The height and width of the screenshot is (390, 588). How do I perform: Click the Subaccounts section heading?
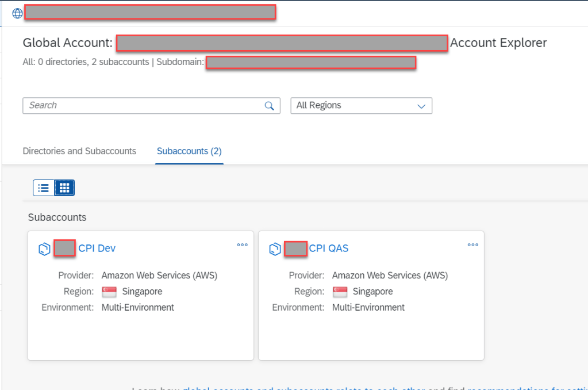(57, 217)
